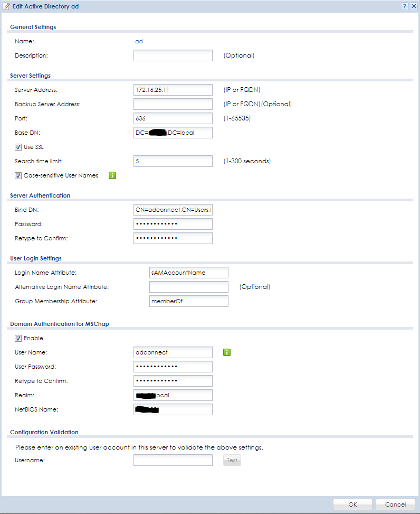Click Configuration Validation Username field

(173, 460)
